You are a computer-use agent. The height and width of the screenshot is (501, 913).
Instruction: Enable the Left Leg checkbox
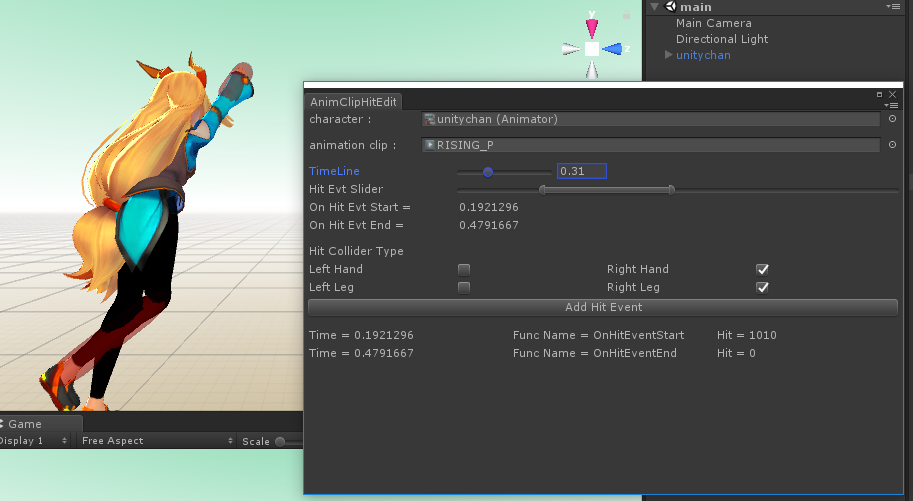(464, 287)
